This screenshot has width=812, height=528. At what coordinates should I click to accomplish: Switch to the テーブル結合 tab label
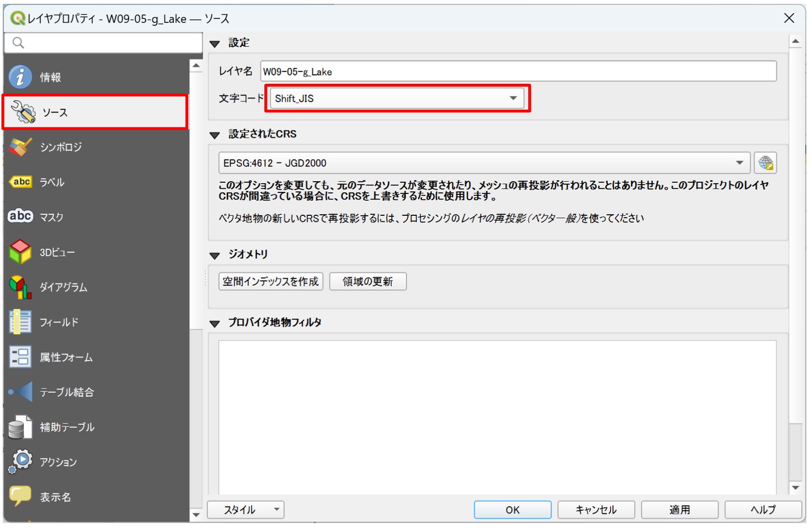[x=67, y=392]
